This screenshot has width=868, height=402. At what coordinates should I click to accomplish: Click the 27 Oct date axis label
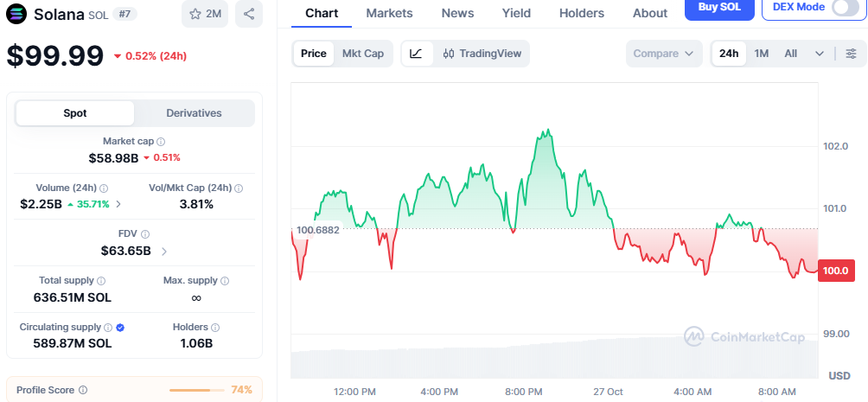[608, 392]
